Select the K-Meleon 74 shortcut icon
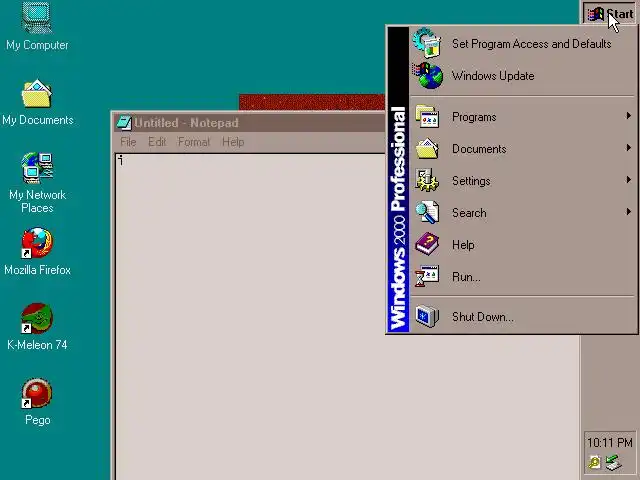 [37, 318]
